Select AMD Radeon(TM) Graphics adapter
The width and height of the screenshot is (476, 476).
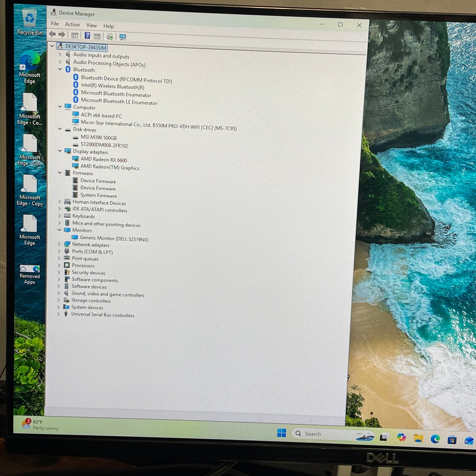110,167
